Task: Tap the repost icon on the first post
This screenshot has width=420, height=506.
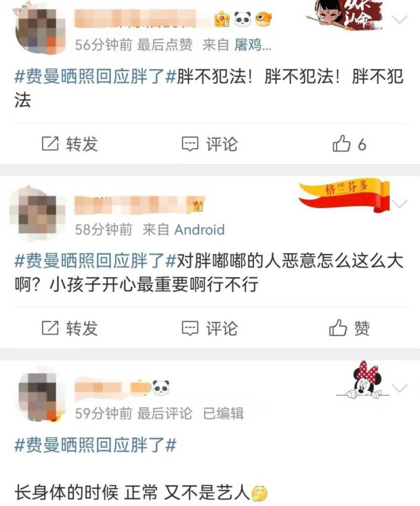Action: 50,144
